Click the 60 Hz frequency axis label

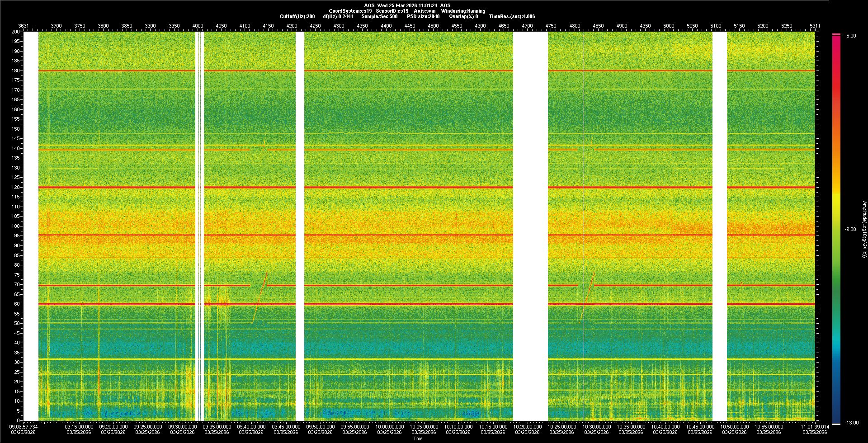coord(17,304)
